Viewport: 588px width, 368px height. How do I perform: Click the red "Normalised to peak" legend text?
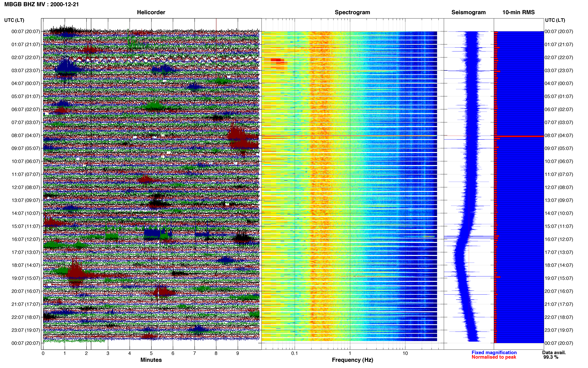(494, 357)
